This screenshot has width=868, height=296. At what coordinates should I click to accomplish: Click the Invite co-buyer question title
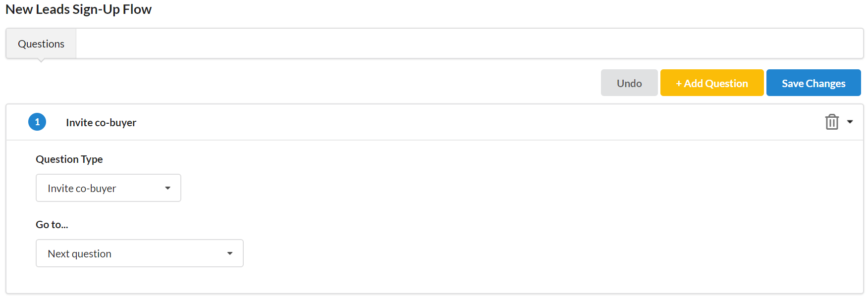tap(101, 123)
